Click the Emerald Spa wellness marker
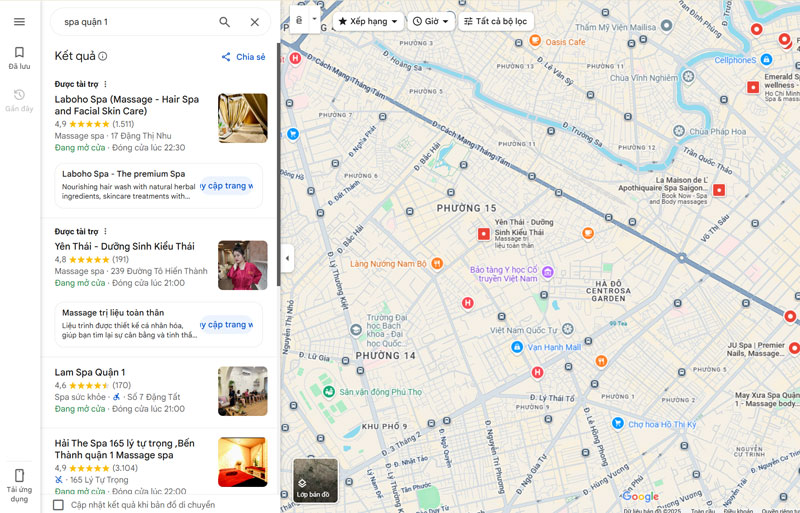800x513 pixels. coord(753,87)
